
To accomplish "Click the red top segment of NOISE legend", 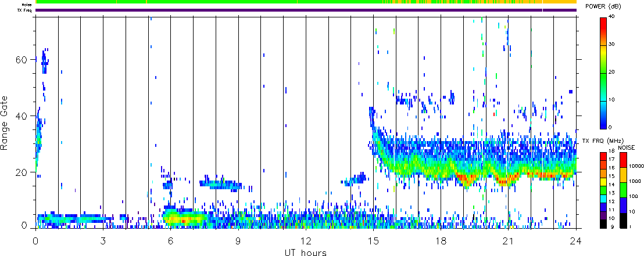I will click(x=624, y=160).
